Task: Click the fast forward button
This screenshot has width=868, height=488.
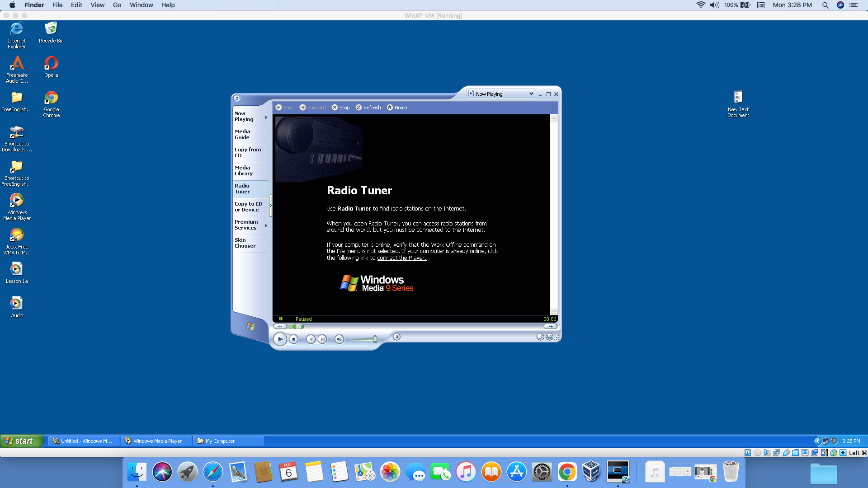Action: pos(550,326)
